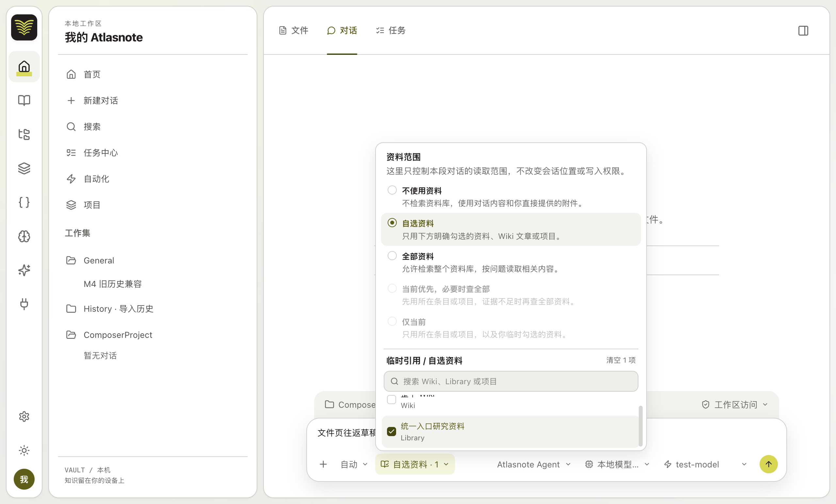Switch to the 对话 tab

pyautogui.click(x=342, y=31)
